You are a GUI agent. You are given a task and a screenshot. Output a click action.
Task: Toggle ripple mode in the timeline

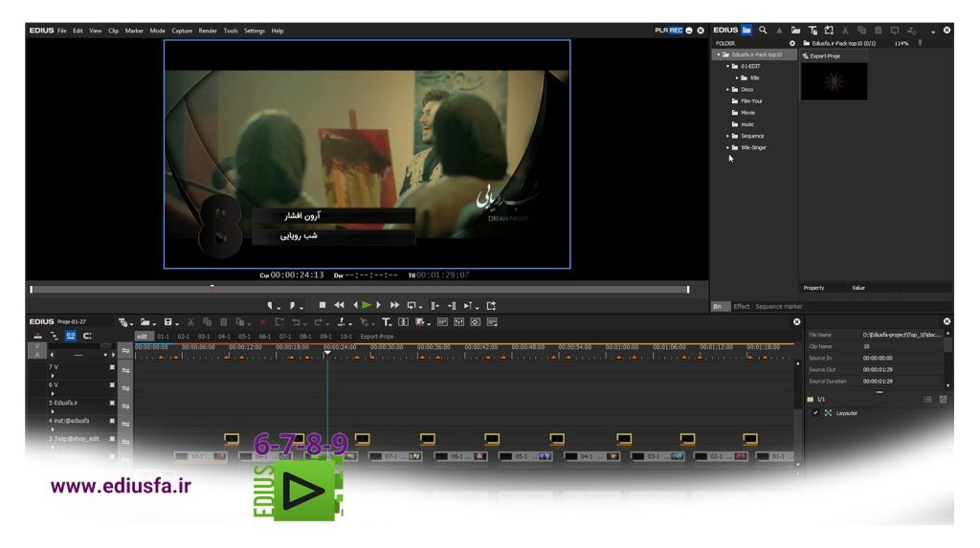click(55, 337)
